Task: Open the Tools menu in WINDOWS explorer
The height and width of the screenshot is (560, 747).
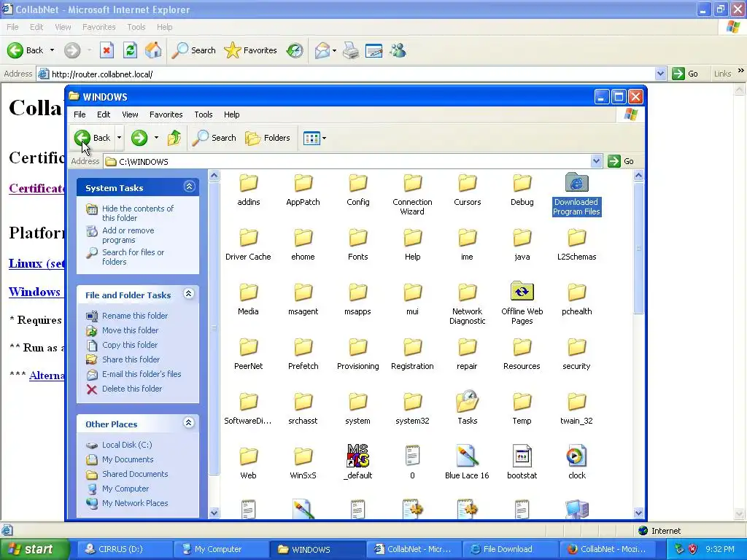Action: [x=204, y=114]
